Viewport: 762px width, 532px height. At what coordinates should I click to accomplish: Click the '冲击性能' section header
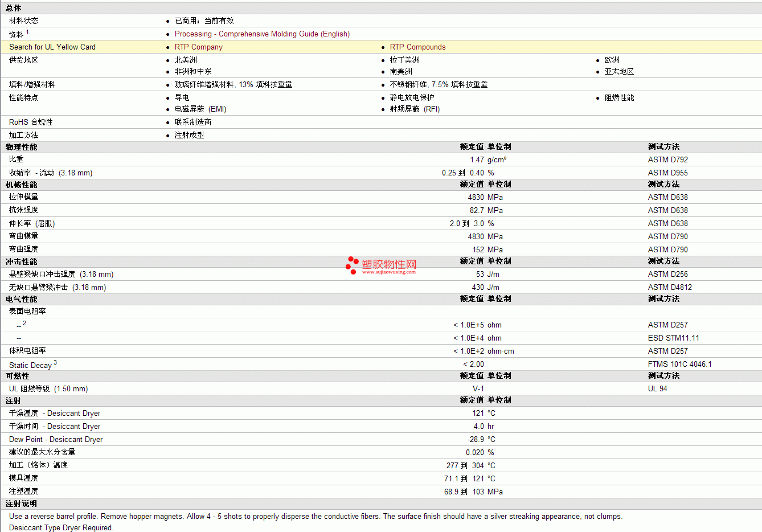click(x=22, y=261)
